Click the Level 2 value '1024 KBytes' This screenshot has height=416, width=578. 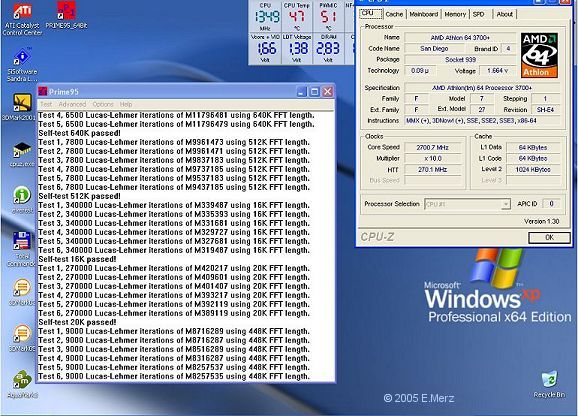coord(533,169)
